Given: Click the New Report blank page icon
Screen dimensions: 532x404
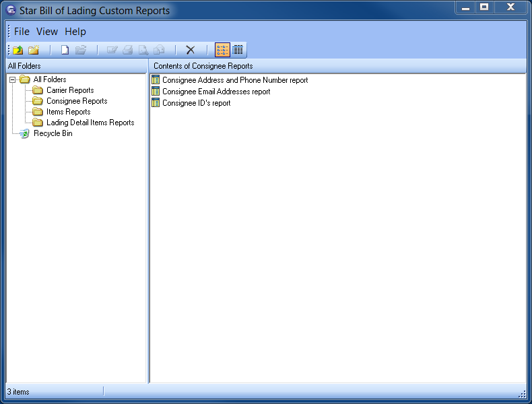Looking at the screenshot, I should click(x=65, y=50).
